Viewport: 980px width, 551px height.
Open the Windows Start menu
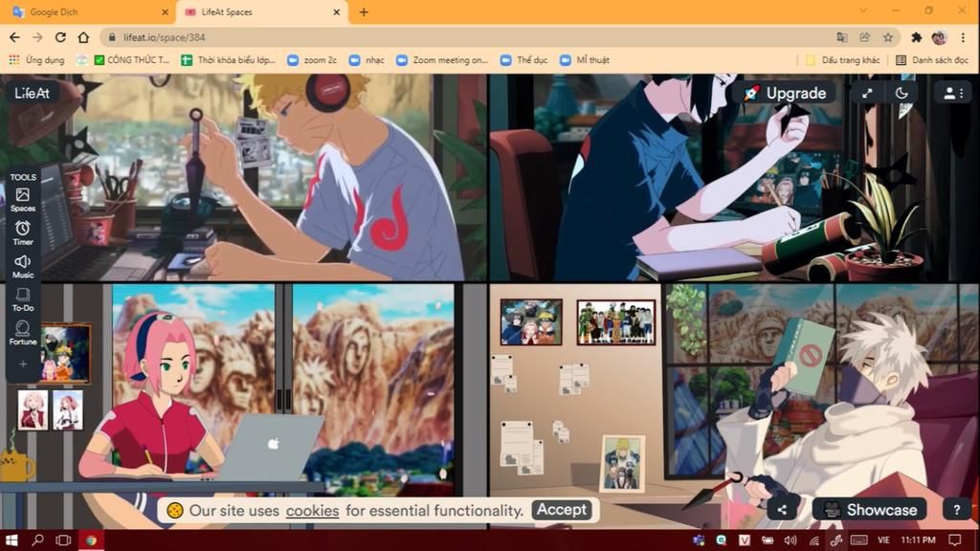click(x=11, y=540)
